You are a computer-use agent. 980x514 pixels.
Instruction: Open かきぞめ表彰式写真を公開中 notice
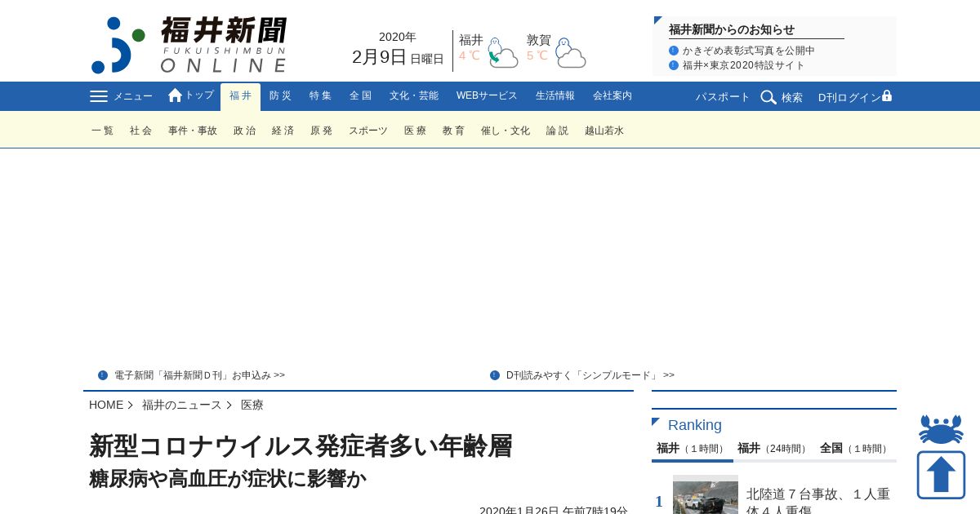[x=749, y=51]
